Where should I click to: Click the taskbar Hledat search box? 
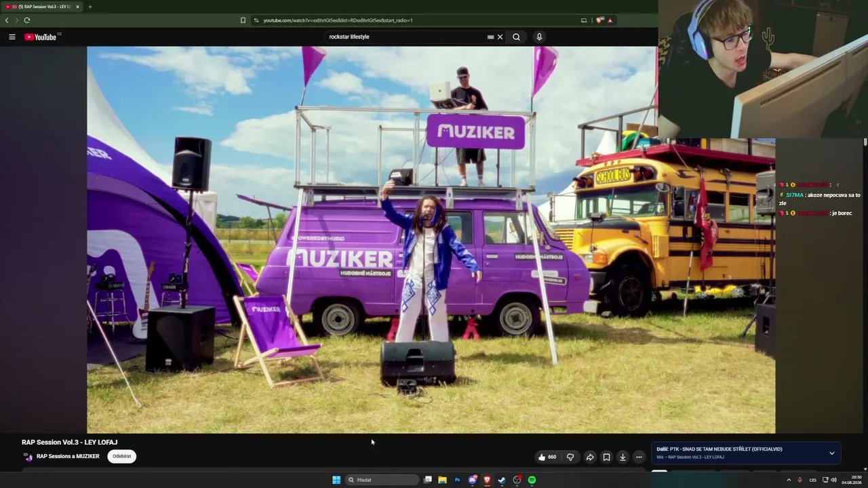click(x=382, y=480)
